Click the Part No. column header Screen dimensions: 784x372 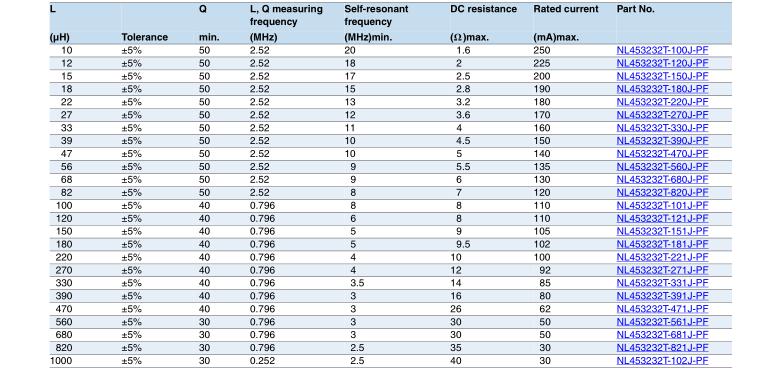click(635, 9)
